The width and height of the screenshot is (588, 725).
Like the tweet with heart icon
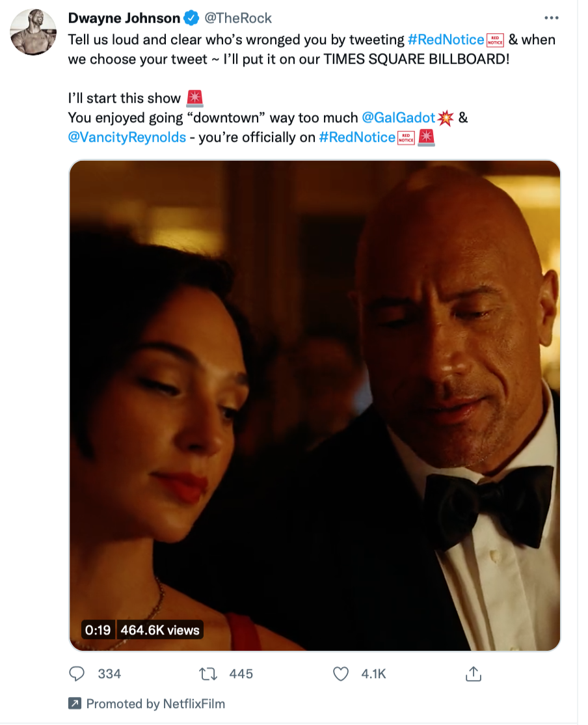(x=341, y=674)
